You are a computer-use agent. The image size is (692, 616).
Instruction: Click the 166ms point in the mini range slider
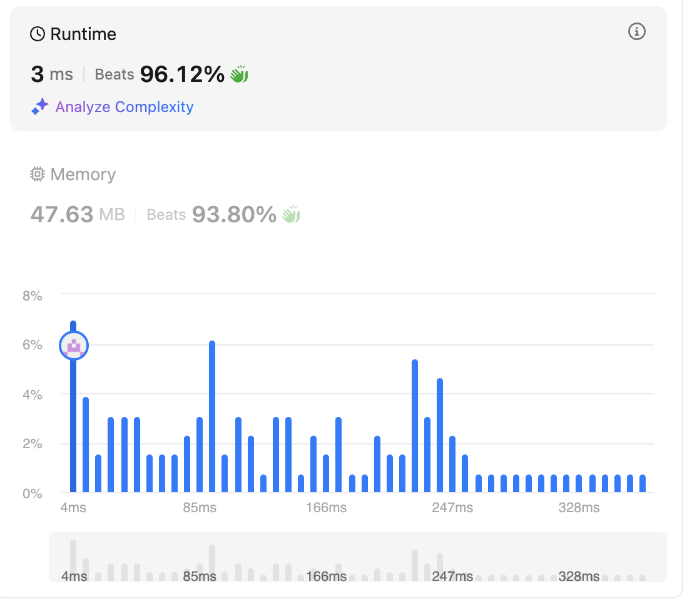pos(327,576)
